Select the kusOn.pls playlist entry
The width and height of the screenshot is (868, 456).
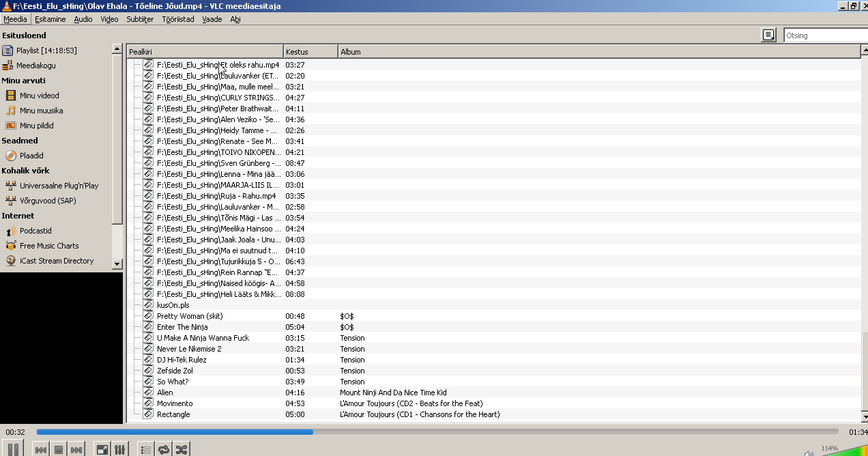(x=494, y=305)
